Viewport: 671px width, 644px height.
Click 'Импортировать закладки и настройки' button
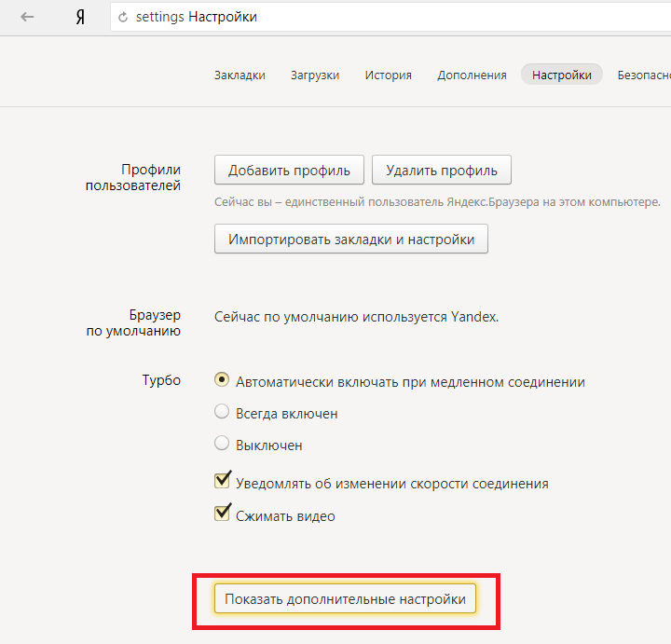point(351,240)
